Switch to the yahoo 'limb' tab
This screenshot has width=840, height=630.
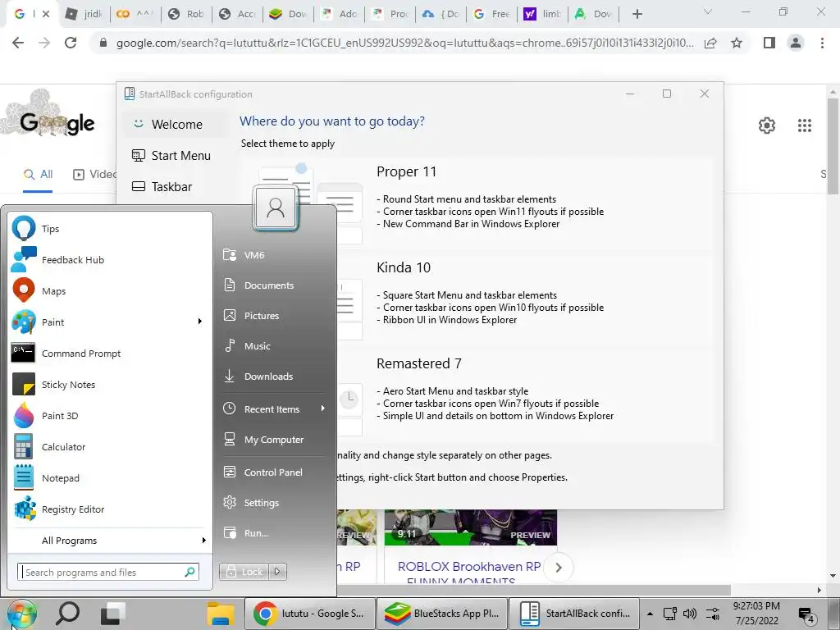click(543, 14)
